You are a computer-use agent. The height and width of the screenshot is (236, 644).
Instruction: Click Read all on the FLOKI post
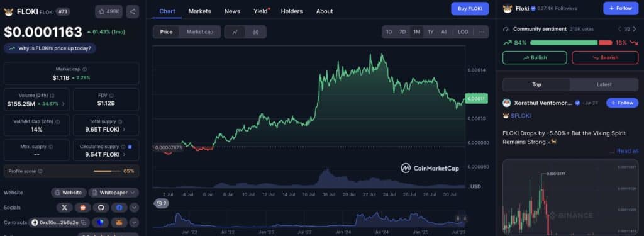628,151
